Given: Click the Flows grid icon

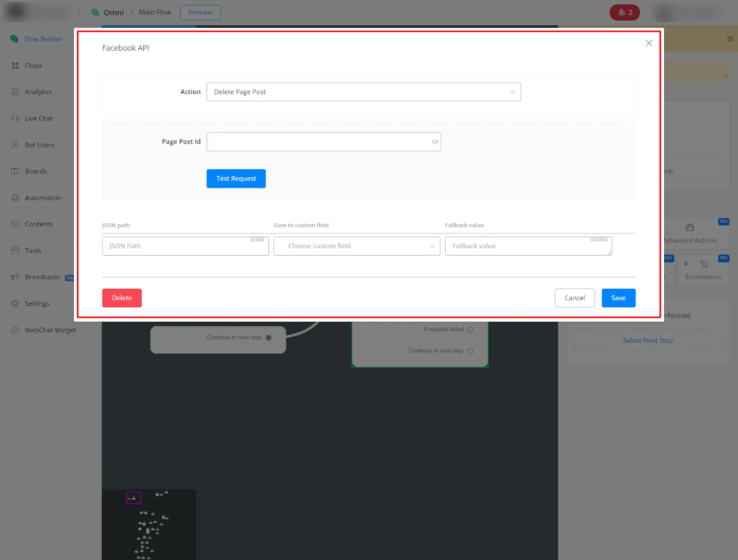Looking at the screenshot, I should (x=15, y=66).
